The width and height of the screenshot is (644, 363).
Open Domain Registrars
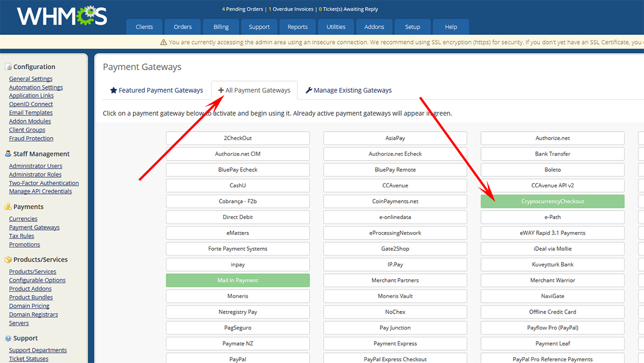(33, 315)
